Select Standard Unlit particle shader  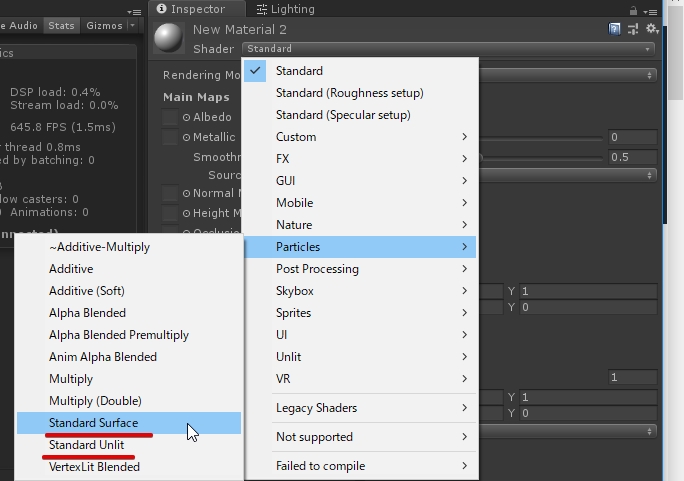(129, 445)
